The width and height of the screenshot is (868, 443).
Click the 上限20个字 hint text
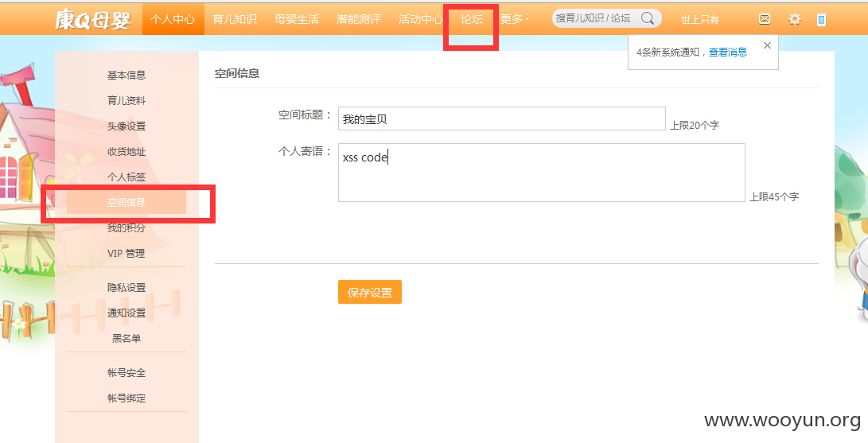point(695,126)
